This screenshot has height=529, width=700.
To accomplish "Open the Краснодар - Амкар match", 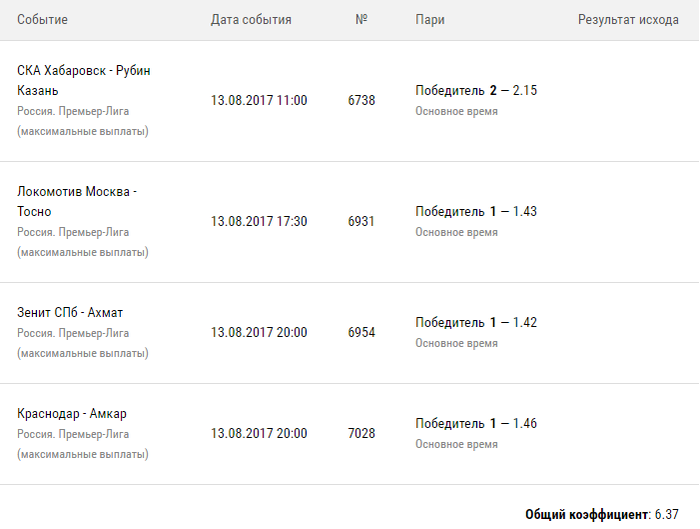I will click(72, 414).
